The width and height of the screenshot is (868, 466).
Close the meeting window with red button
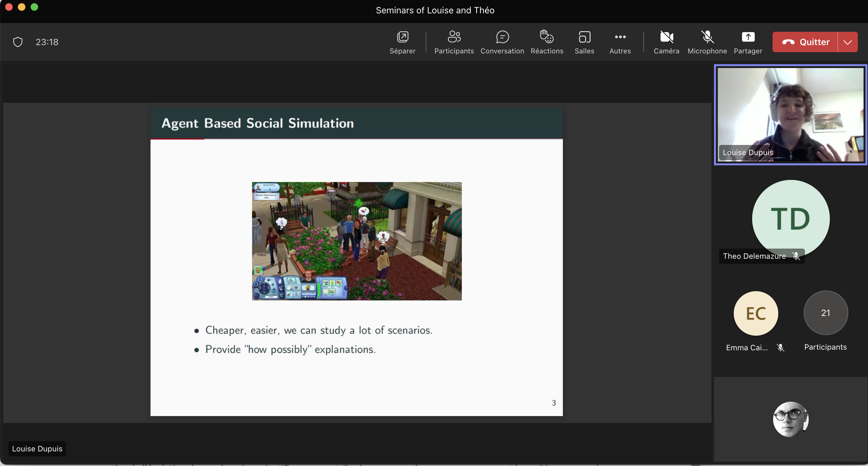[9, 7]
